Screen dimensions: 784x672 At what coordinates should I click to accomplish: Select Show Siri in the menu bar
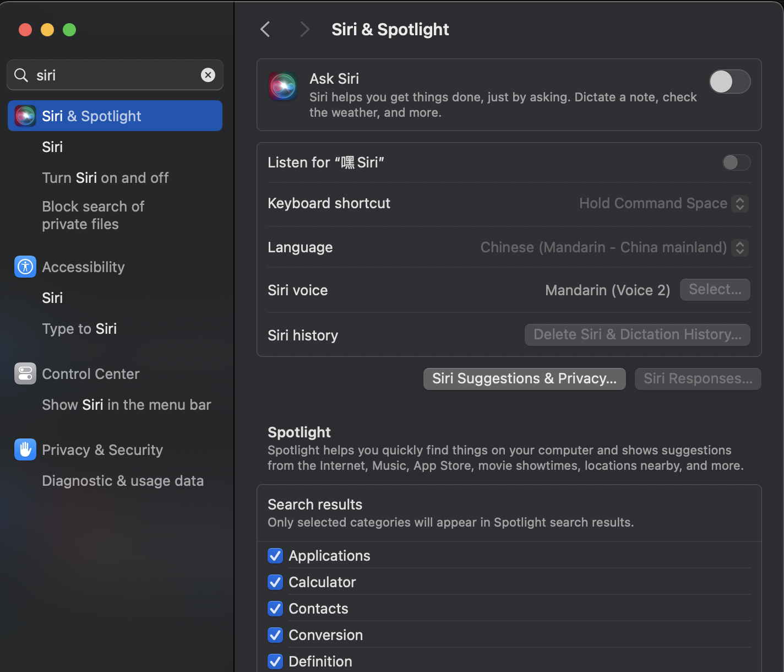[x=127, y=405]
